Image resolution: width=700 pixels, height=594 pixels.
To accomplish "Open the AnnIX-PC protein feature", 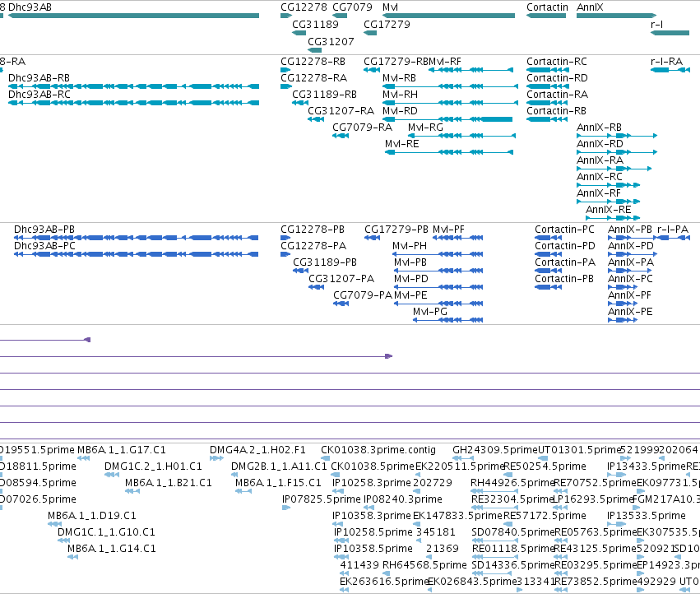I will [623, 287].
